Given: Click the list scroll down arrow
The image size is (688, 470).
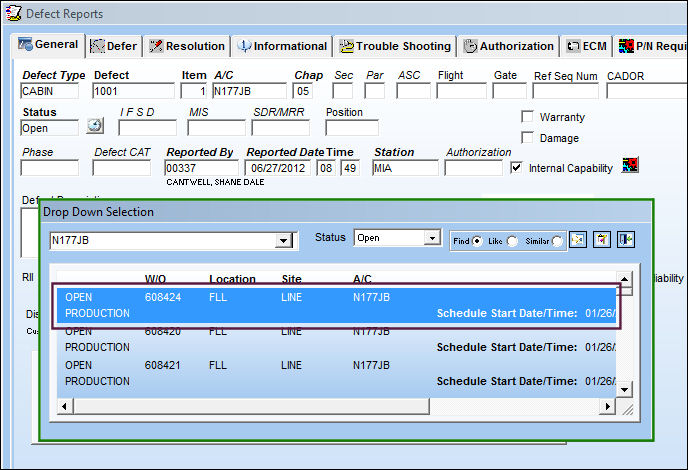Looking at the screenshot, I should (x=624, y=389).
